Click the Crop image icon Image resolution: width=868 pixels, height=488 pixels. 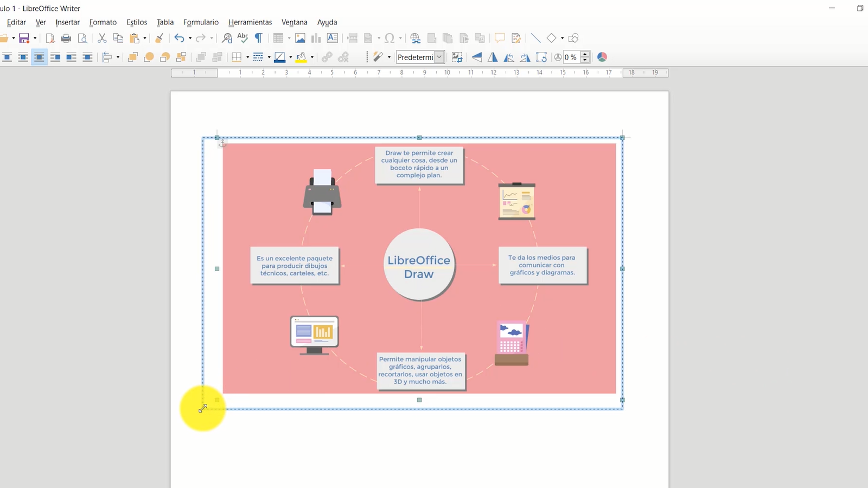tap(457, 57)
